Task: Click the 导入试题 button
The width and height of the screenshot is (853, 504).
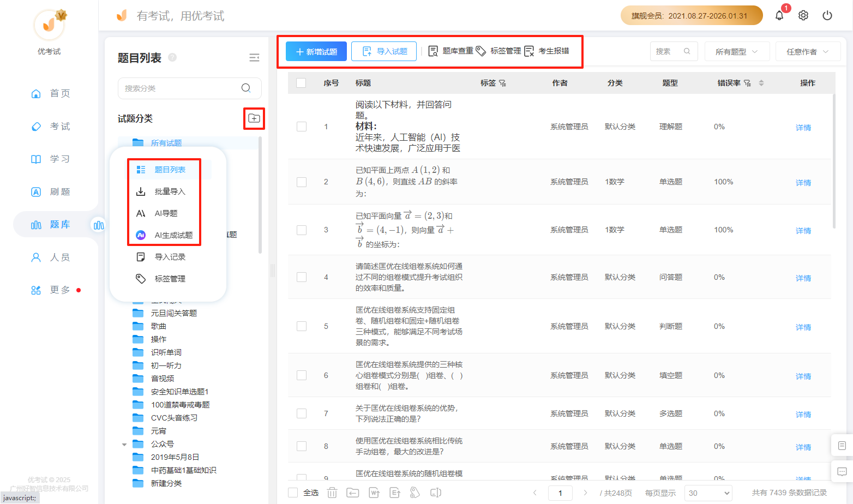Action: 384,51
